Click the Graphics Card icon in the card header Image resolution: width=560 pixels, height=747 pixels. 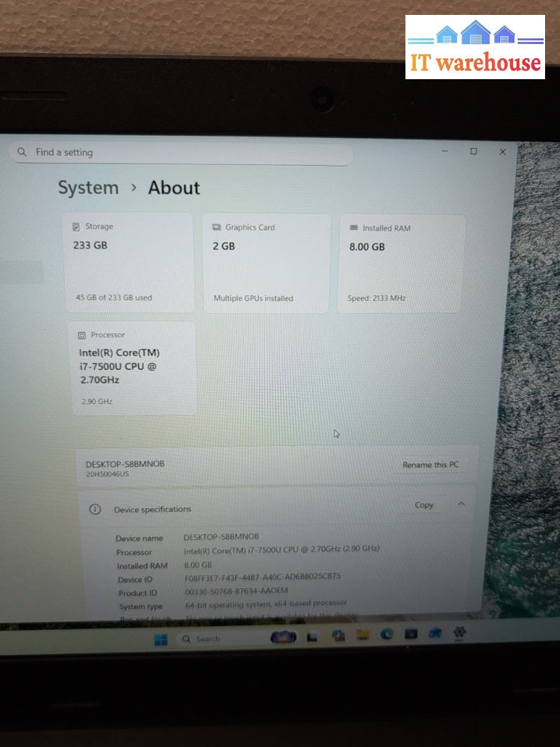217,227
